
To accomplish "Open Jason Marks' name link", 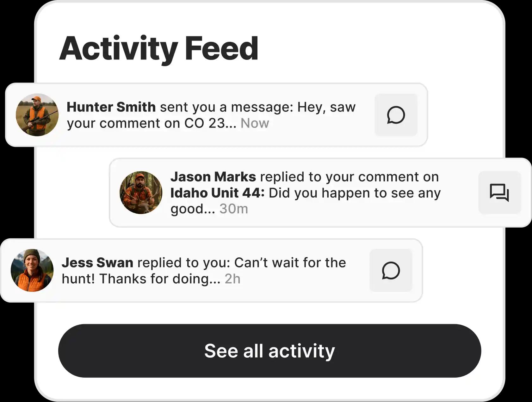I will 213,177.
